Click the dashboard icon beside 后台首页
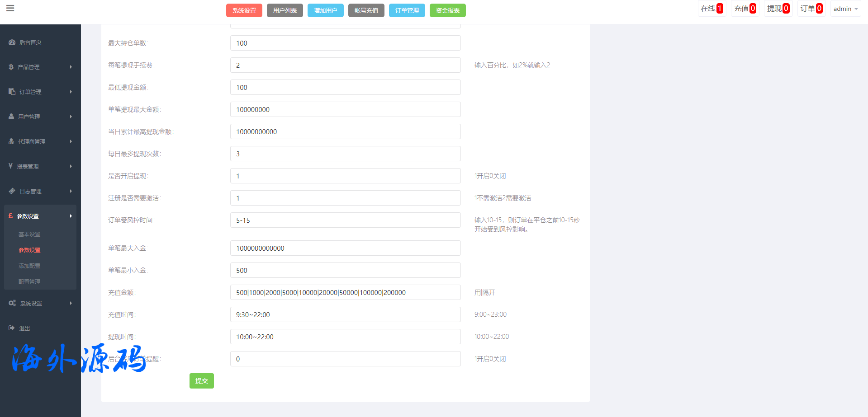 12,42
